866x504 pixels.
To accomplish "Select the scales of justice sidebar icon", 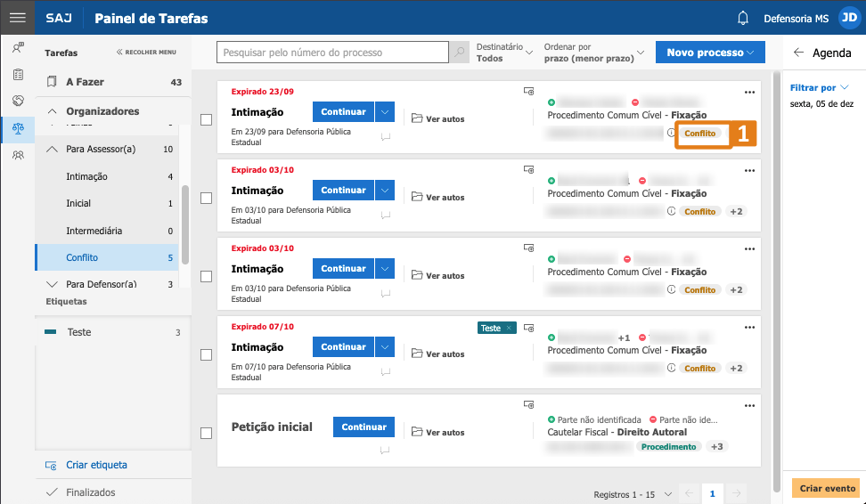I will pyautogui.click(x=18, y=127).
